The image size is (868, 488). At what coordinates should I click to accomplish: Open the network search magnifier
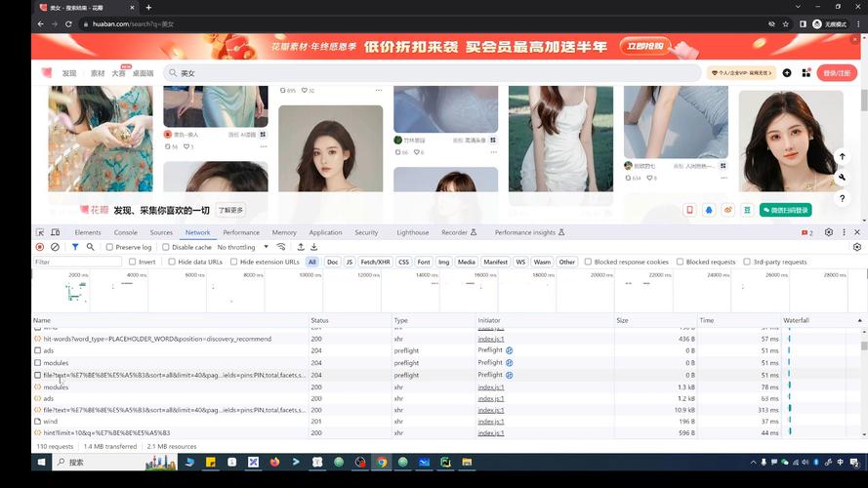tap(90, 247)
